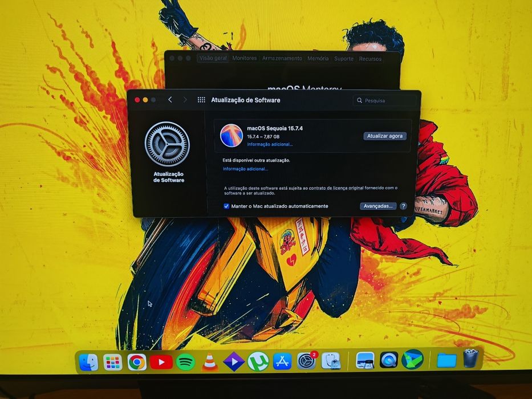This screenshot has height=399, width=532.
Task: Switch to 'Memória' tab in About window
Action: pyautogui.click(x=318, y=58)
